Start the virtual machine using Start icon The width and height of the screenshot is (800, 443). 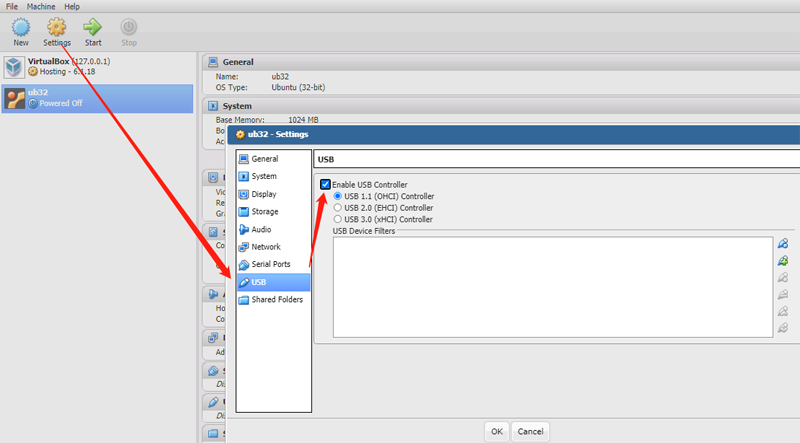click(x=92, y=27)
